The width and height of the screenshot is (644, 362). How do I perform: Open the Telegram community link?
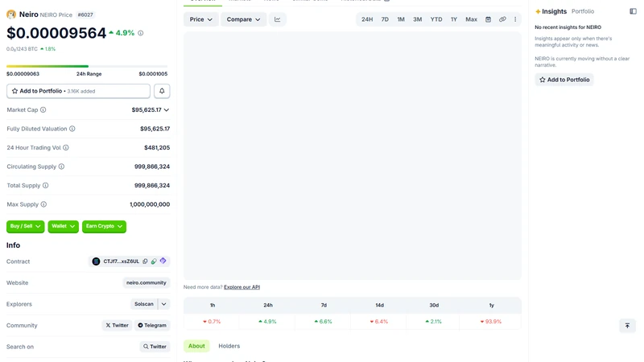152,326
